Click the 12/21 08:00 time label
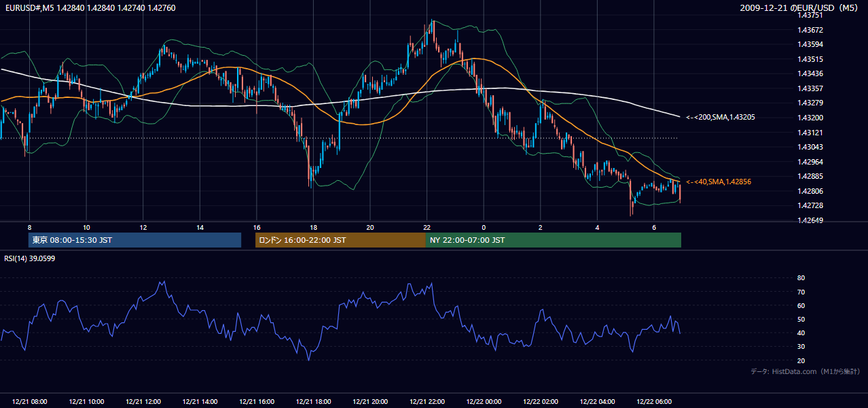The height and width of the screenshot is (408, 868). pyautogui.click(x=29, y=402)
